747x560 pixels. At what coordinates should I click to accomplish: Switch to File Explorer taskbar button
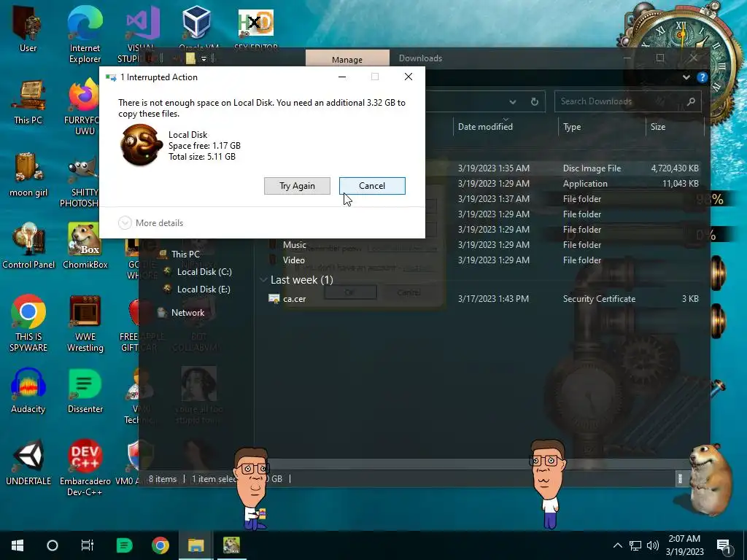coord(196,545)
